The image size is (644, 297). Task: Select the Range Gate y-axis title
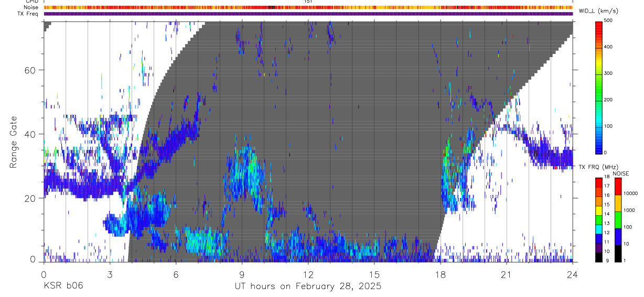13,142
